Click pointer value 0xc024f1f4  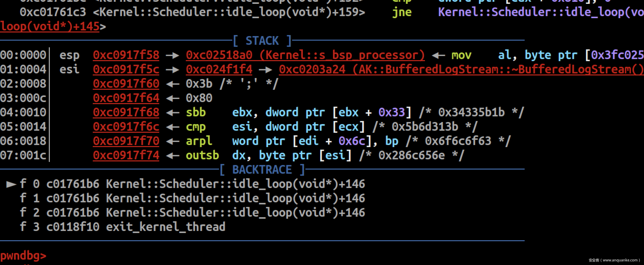point(219,70)
